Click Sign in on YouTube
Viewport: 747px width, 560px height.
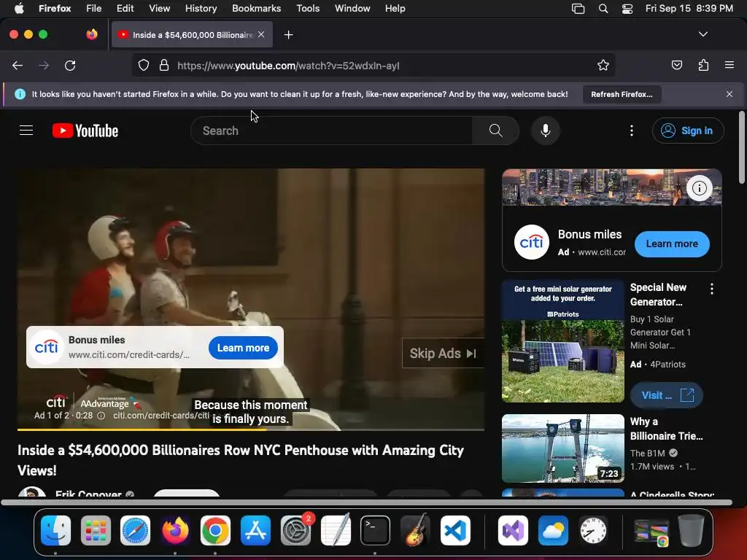(x=688, y=131)
